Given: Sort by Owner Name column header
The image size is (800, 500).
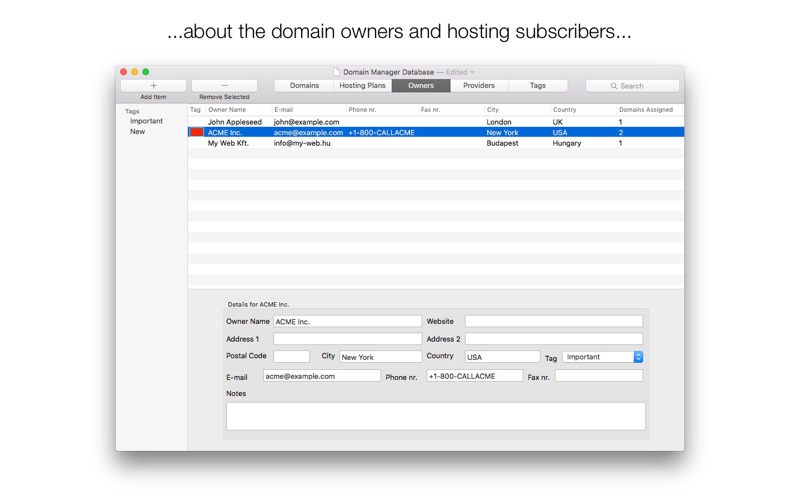Looking at the screenshot, I should (x=227, y=110).
